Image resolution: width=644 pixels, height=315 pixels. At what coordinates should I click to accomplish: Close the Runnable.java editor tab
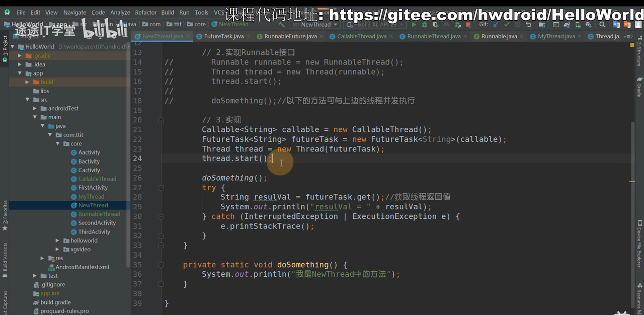[522, 36]
